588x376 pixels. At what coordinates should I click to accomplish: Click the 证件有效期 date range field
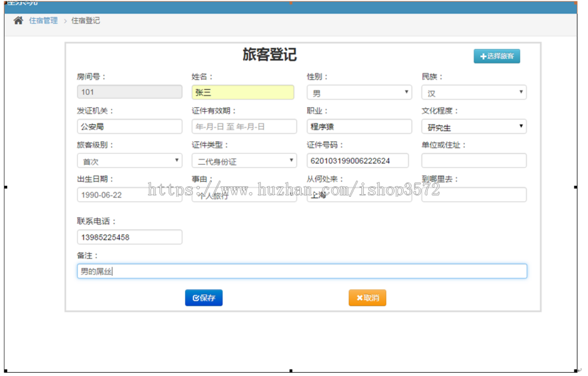(x=244, y=126)
